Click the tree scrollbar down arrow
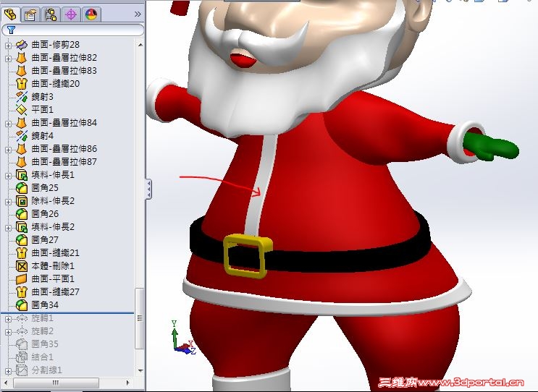Screen dimensions: 538x392 coord(140,371)
